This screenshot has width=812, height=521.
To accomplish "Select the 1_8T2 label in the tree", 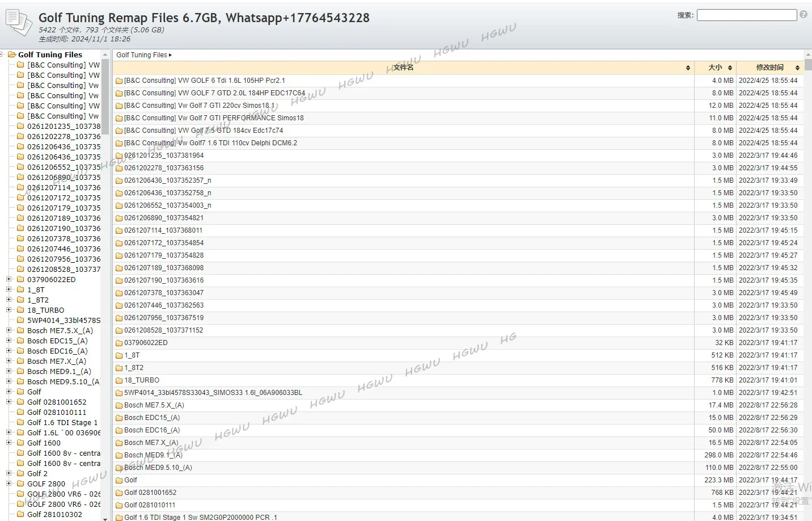I will 38,300.
